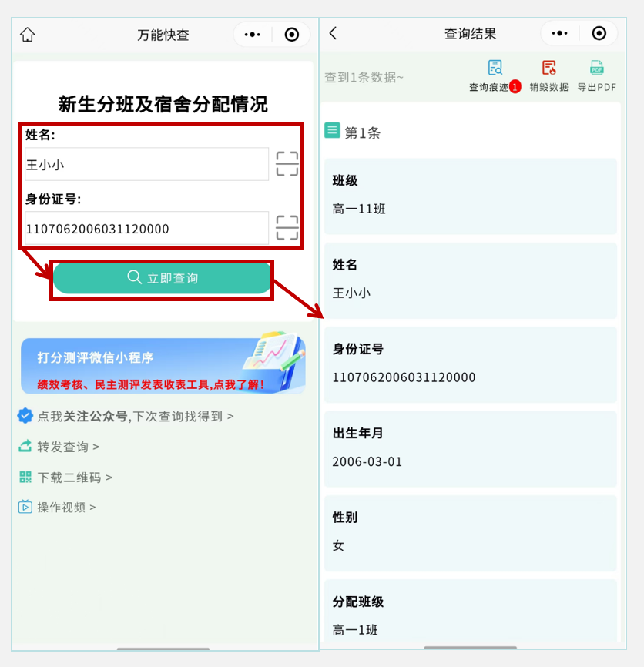
Task: Select the 分配班级 value 高一1班
Action: pyautogui.click(x=355, y=630)
